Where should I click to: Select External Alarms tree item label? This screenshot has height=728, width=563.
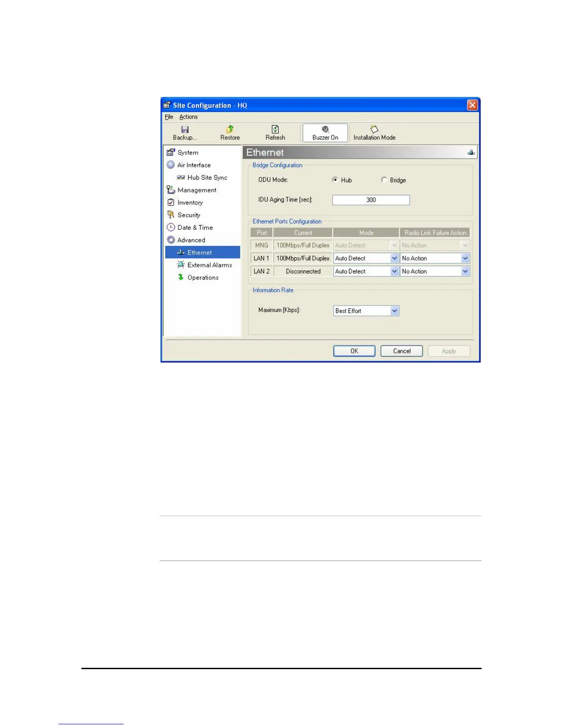tap(210, 265)
